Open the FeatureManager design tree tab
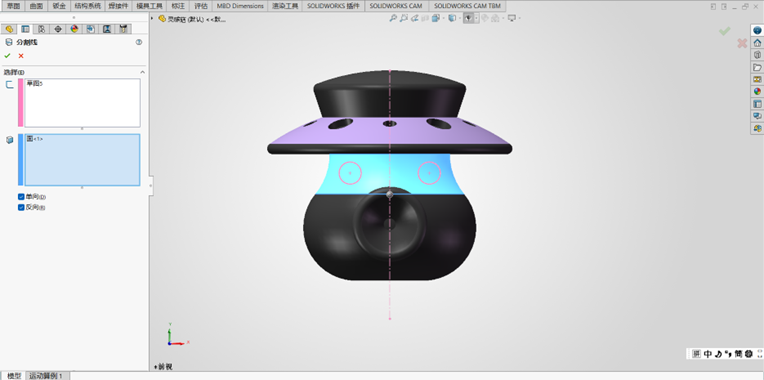764x380 pixels. point(9,29)
